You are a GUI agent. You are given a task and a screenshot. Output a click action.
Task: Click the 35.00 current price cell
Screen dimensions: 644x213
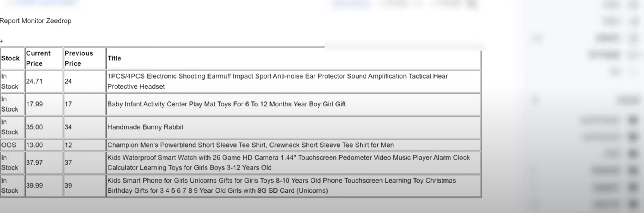[34, 127]
